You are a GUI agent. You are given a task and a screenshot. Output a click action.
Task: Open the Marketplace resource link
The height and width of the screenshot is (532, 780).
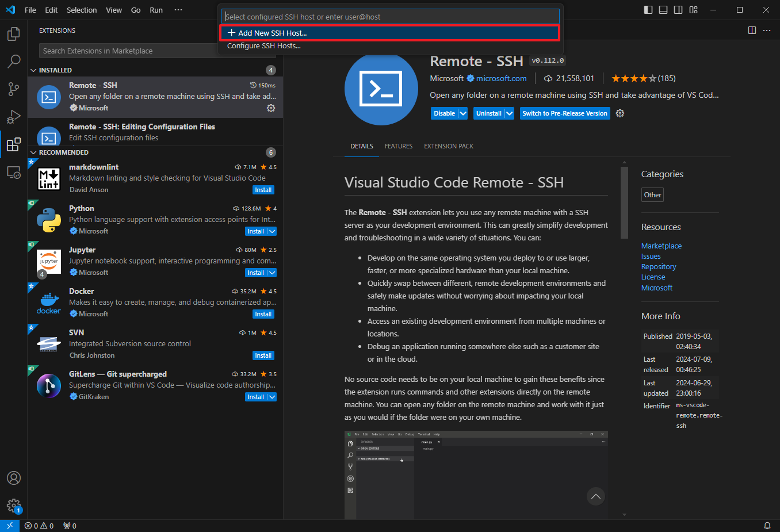point(662,246)
